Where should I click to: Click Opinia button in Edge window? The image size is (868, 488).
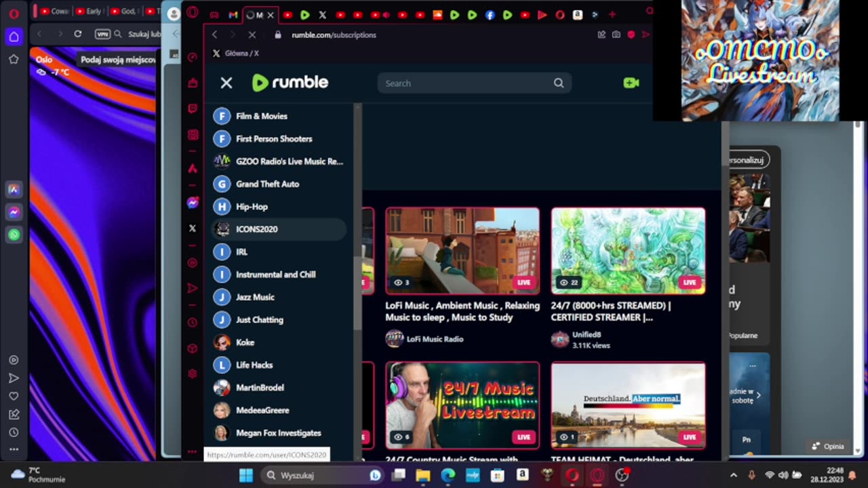[829, 446]
